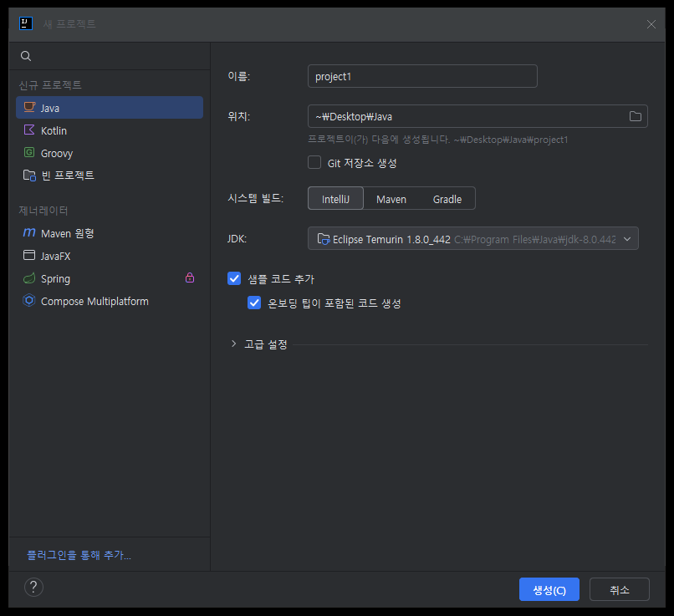The image size is (674, 616).
Task: Click the Spring leaf icon
Action: point(29,278)
